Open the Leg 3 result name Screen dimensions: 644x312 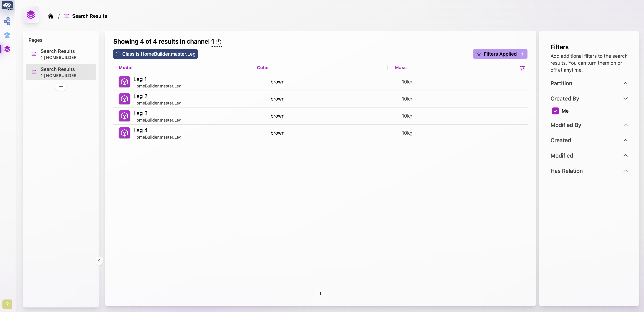pyautogui.click(x=140, y=113)
